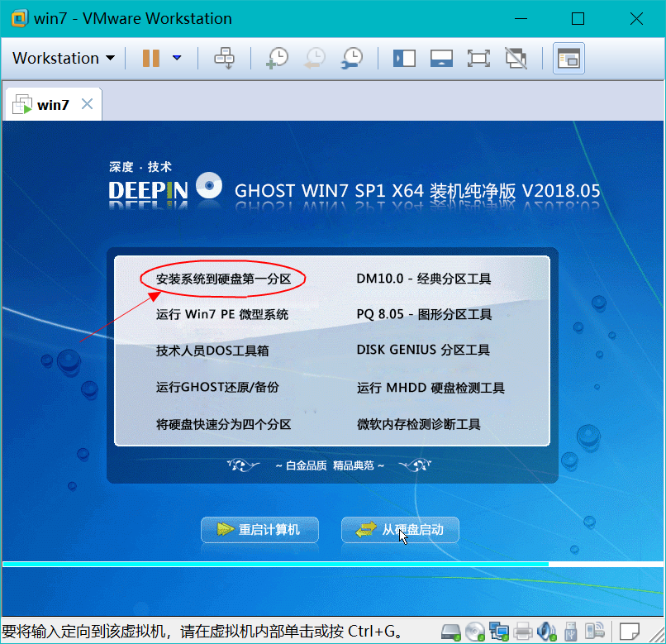The height and width of the screenshot is (644, 666).
Task: Click the restart computer button
Action: (259, 530)
